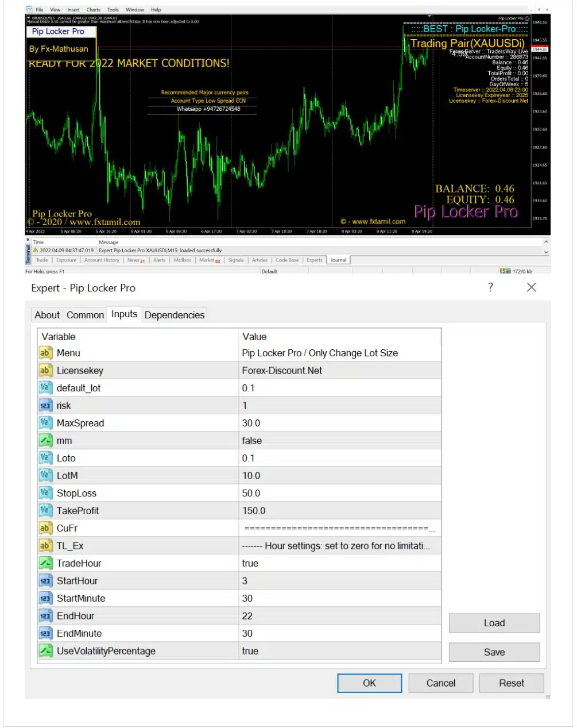Click the boolean icon beside mm variable
Viewport: 577px width, 728px height.
45,441
